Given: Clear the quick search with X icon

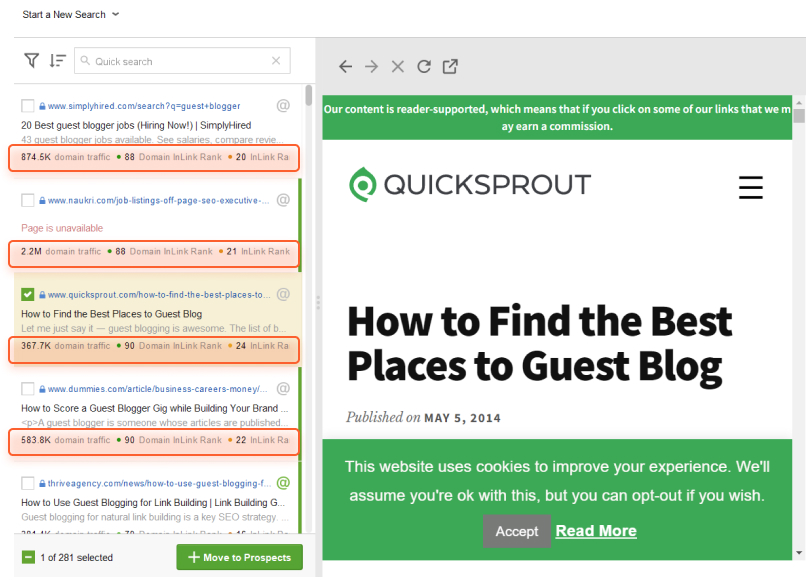Looking at the screenshot, I should 276,61.
